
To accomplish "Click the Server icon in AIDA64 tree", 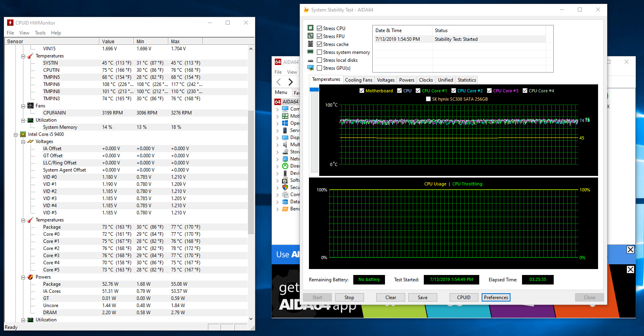I will [x=285, y=130].
